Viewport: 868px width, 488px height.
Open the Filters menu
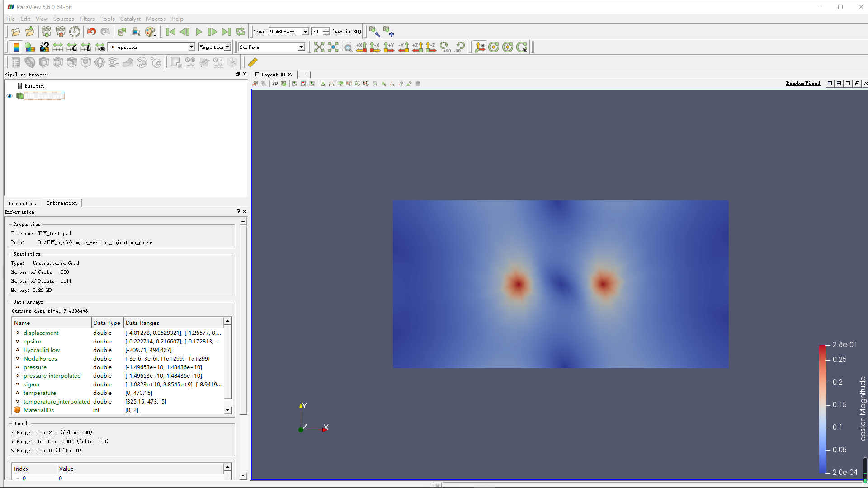point(87,19)
